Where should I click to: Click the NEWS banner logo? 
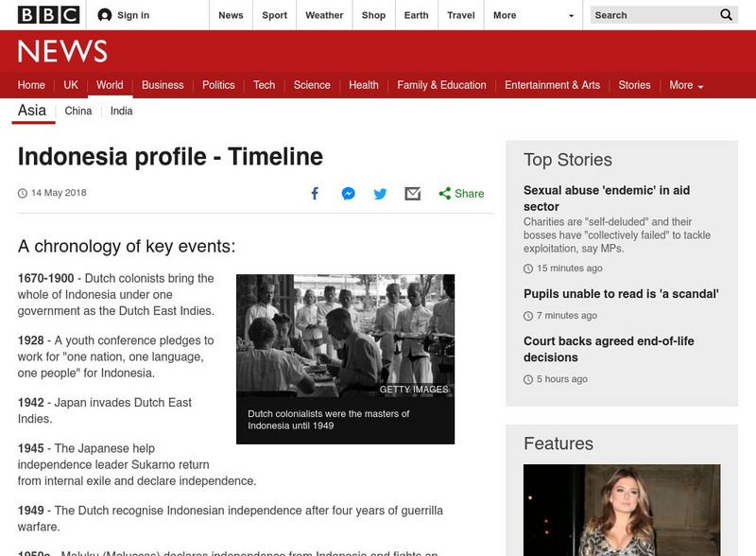point(62,51)
